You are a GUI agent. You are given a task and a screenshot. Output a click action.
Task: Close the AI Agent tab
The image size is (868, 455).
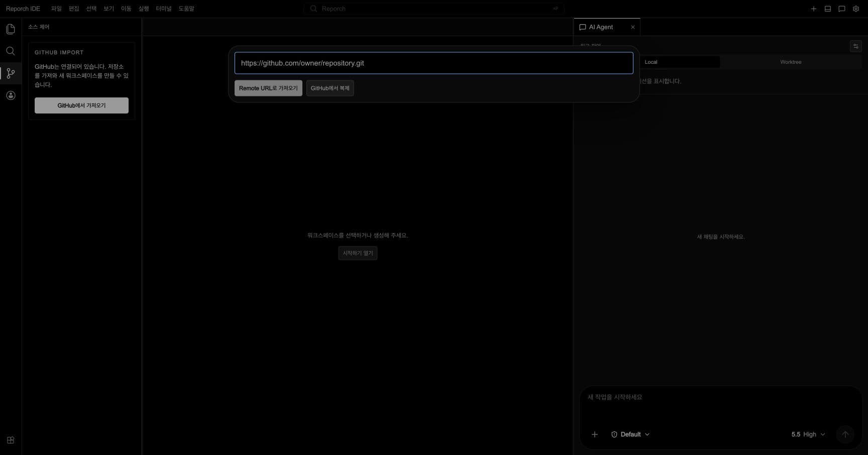[x=633, y=27]
